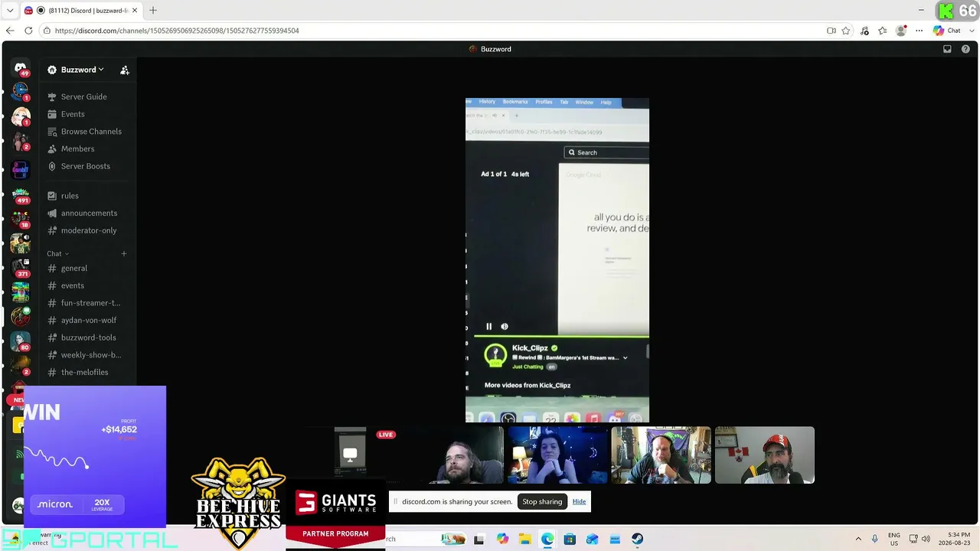Open File Explorer from the taskbar
The width and height of the screenshot is (980, 551).
coord(524,540)
